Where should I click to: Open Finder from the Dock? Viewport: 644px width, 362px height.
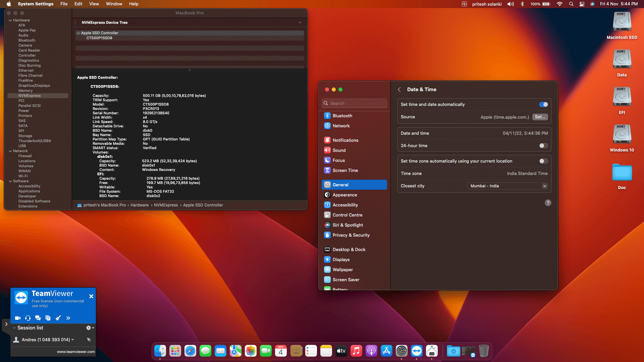click(x=160, y=351)
